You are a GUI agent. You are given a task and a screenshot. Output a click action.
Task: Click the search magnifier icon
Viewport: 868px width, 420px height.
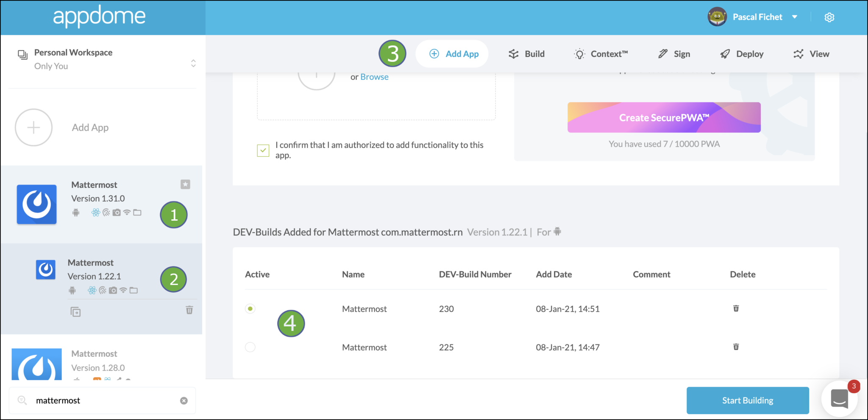(22, 400)
